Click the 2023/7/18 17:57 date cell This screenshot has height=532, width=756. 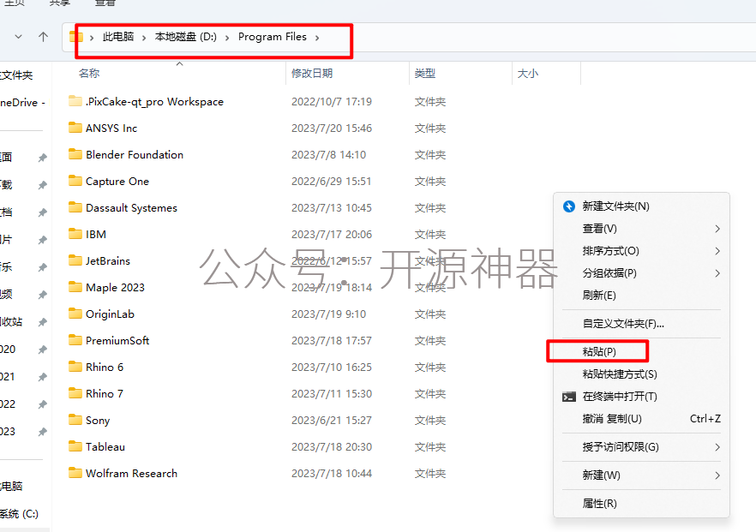pyautogui.click(x=331, y=341)
